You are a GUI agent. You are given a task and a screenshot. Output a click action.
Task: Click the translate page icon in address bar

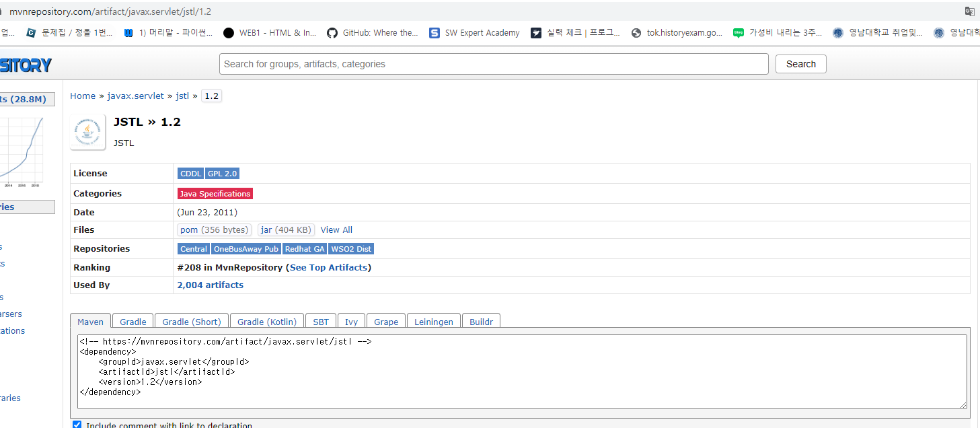point(969,11)
